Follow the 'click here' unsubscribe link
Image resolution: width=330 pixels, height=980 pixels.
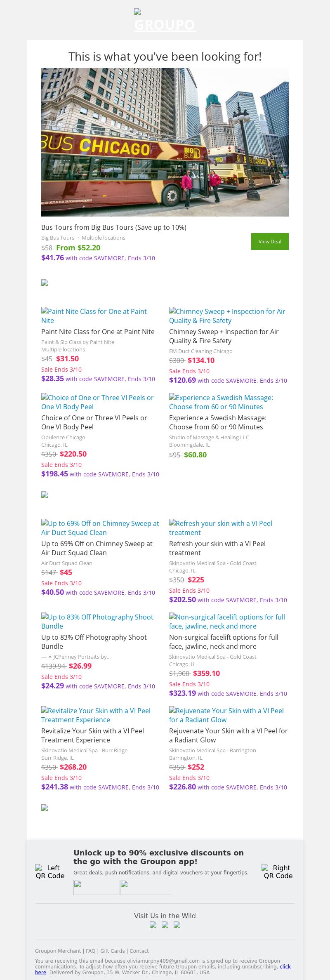pyautogui.click(x=285, y=966)
